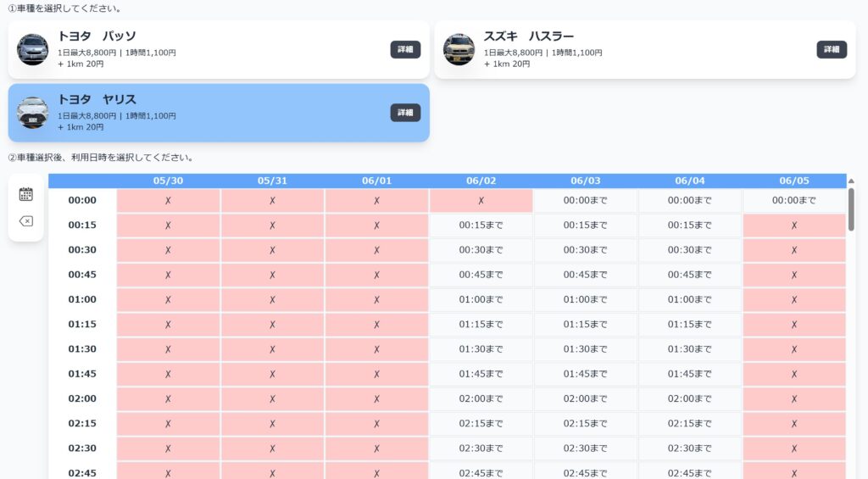The width and height of the screenshot is (868, 479).
Task: Select 06/04 slot 01:45まで
Action: click(690, 375)
